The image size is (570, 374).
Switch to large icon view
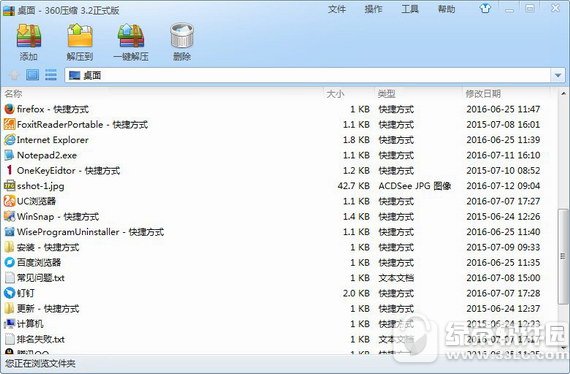pyautogui.click(x=32, y=75)
